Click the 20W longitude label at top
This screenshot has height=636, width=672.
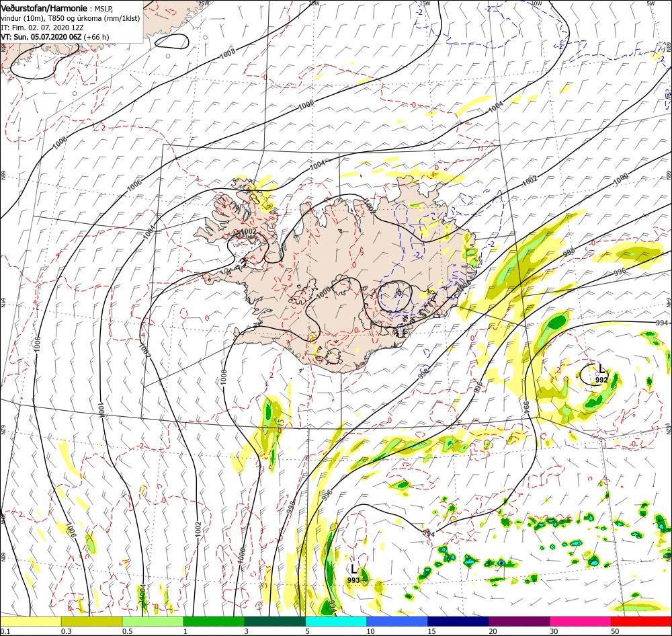[314, 3]
